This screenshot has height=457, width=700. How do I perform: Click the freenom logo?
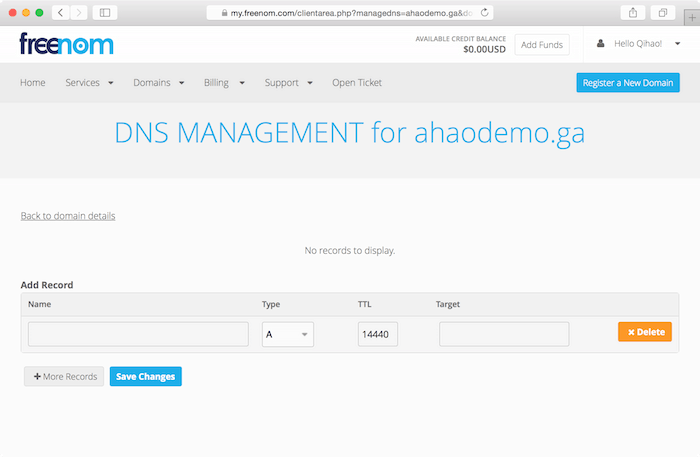(67, 44)
